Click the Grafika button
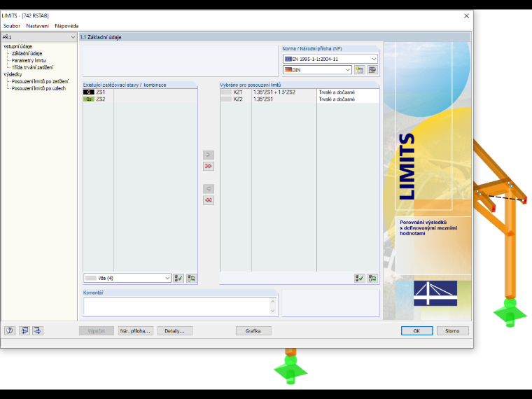Screen dimensions: 532x399 [x=253, y=331]
